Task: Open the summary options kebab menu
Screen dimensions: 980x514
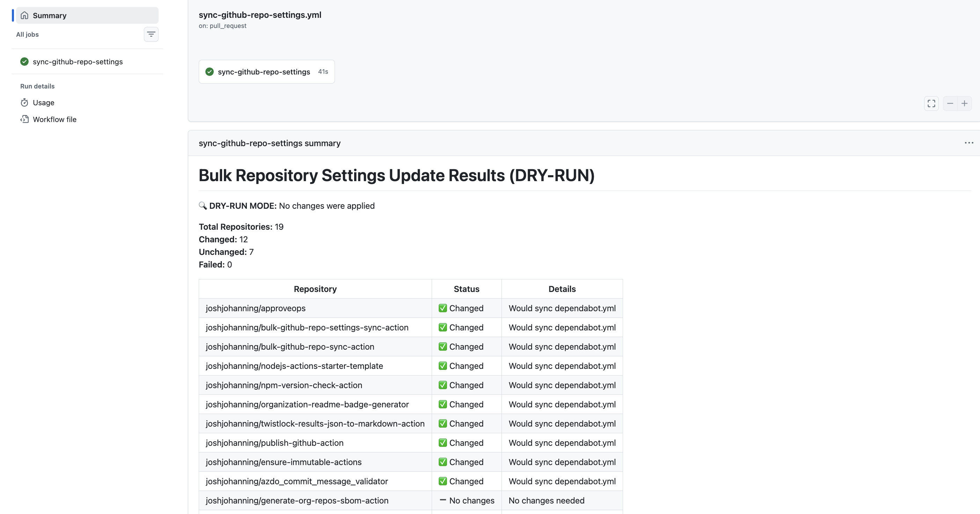Action: click(968, 143)
